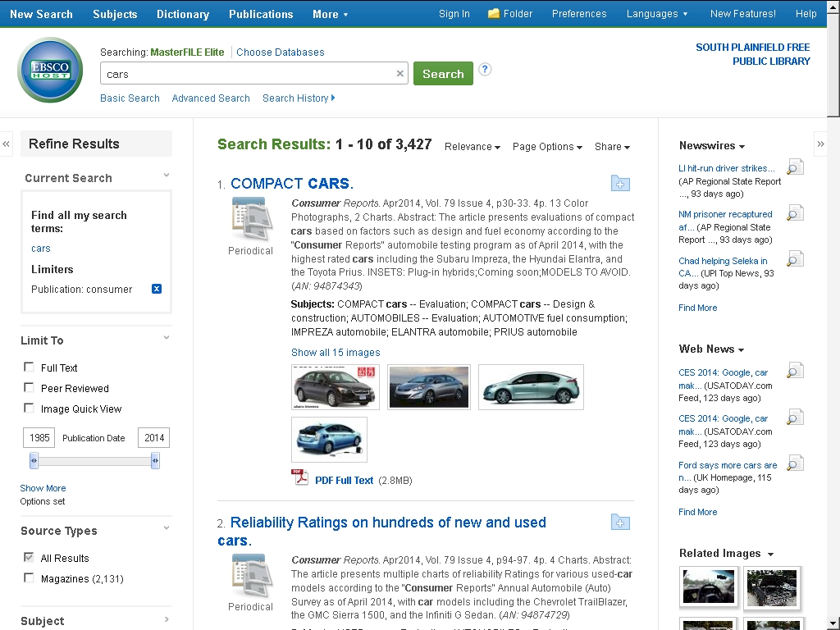Collapse the Limit To section

(167, 337)
